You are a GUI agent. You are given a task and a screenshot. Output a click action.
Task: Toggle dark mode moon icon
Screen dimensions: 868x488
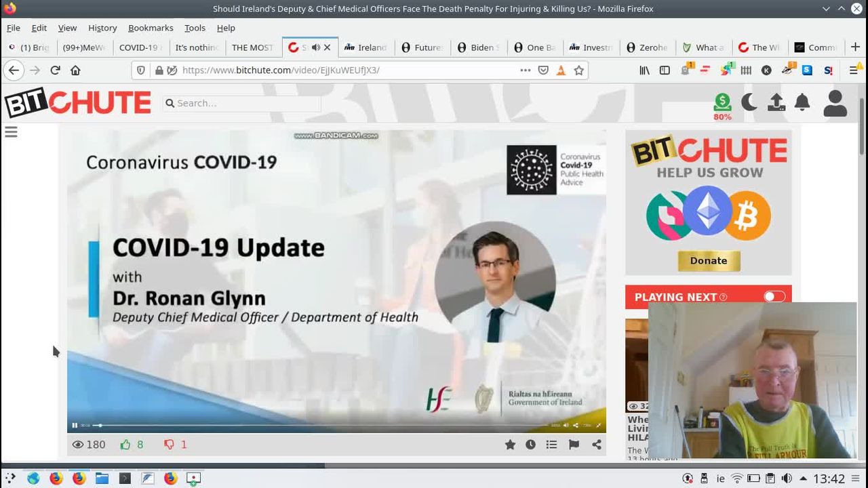point(749,102)
